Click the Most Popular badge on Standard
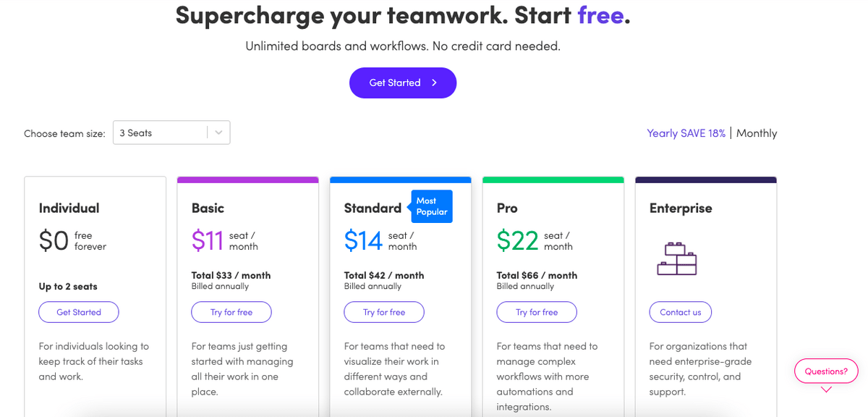The image size is (868, 417). coord(432,206)
